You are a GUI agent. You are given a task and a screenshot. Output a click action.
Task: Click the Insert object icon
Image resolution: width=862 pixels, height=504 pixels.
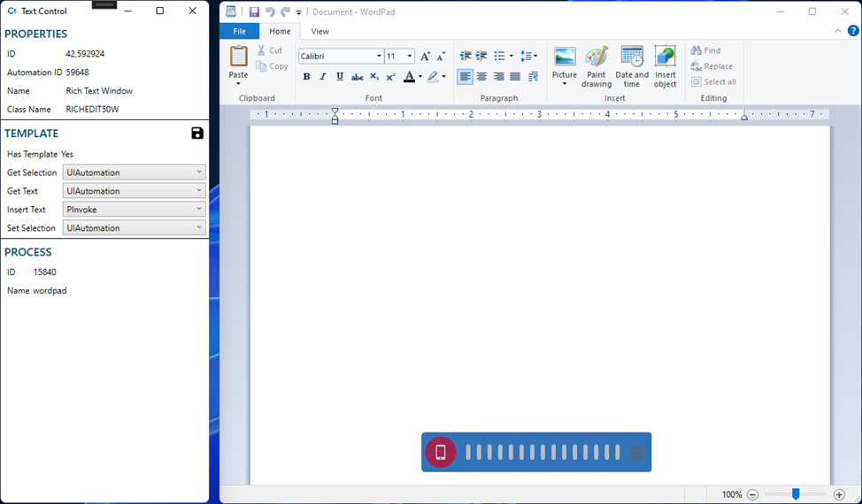(x=665, y=58)
